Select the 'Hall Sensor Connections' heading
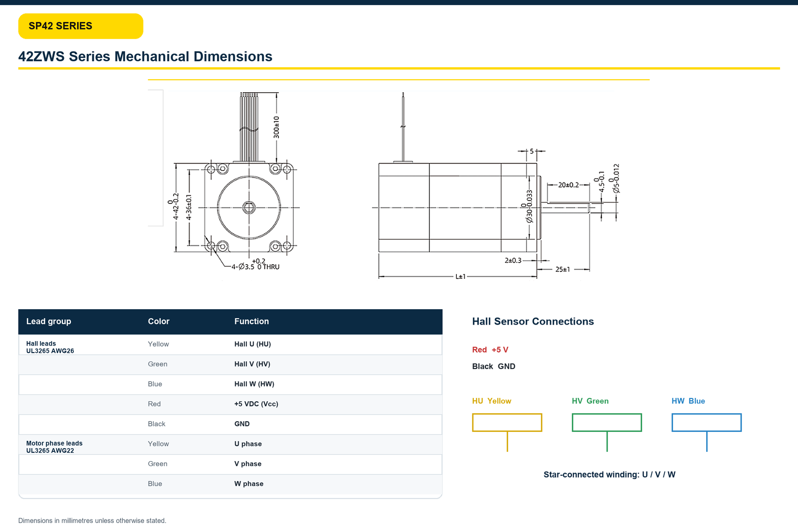The width and height of the screenshot is (798, 532). pyautogui.click(x=533, y=322)
